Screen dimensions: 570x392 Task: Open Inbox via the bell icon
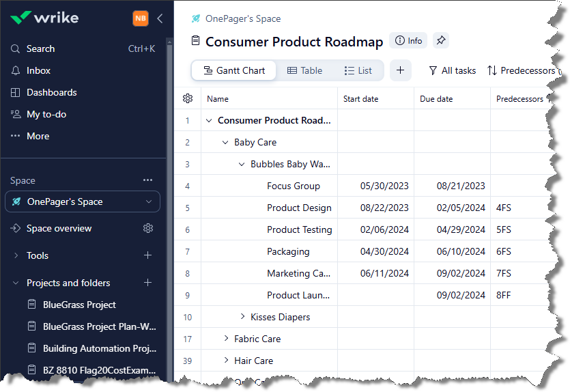(15, 70)
